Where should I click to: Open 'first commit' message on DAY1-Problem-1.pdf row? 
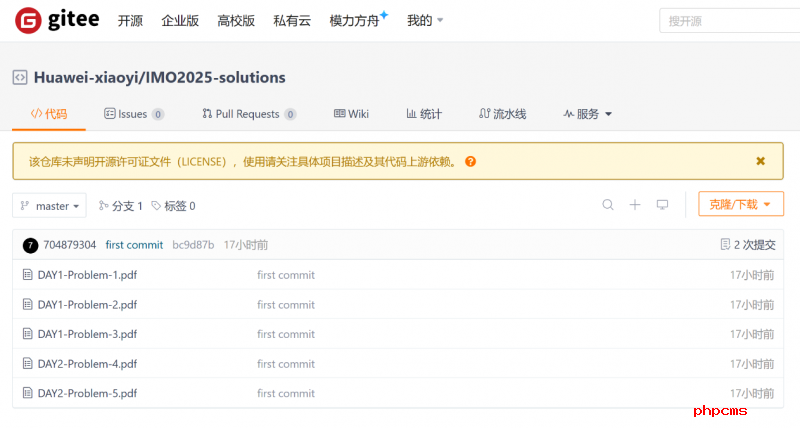tap(286, 275)
